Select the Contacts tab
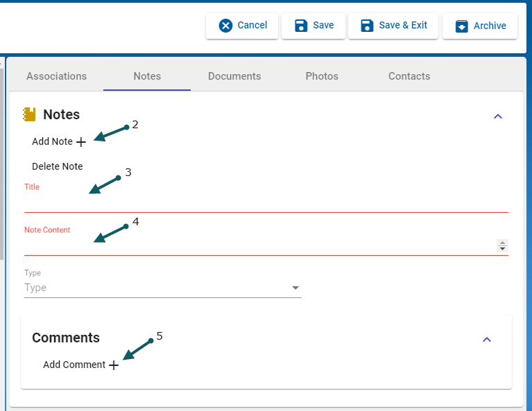 click(409, 76)
